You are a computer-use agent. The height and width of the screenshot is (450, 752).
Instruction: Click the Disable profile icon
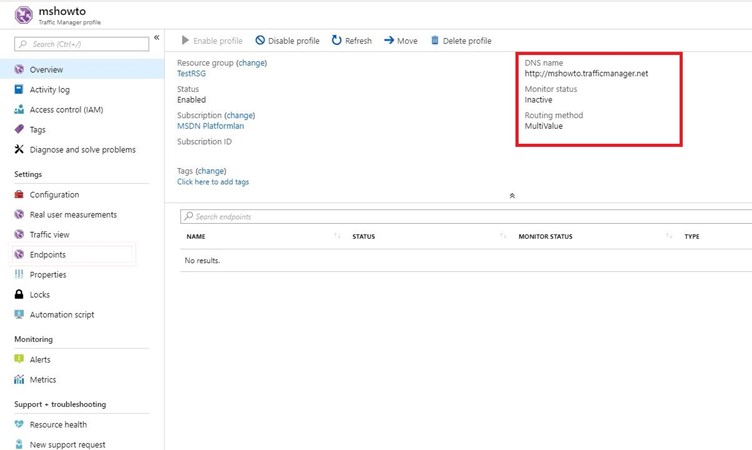(260, 41)
